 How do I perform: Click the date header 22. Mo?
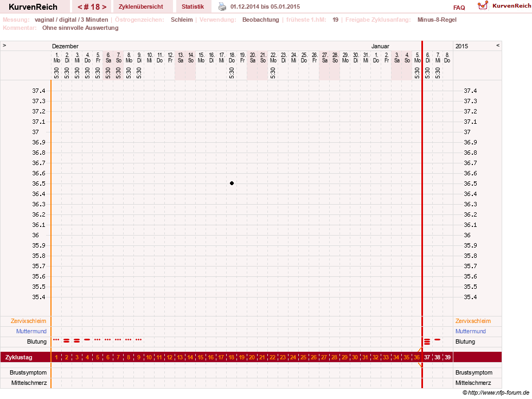pos(273,58)
